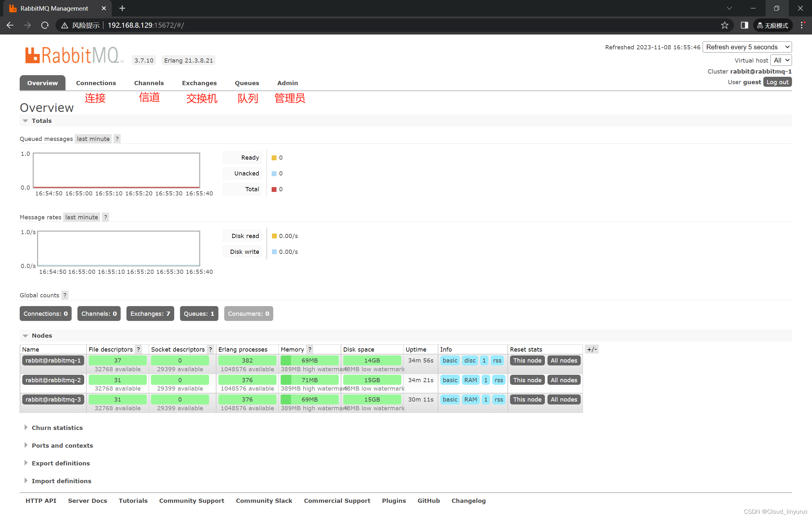Screen dimensions: 812x518
Task: Click the back navigation arrow
Action: [10, 25]
